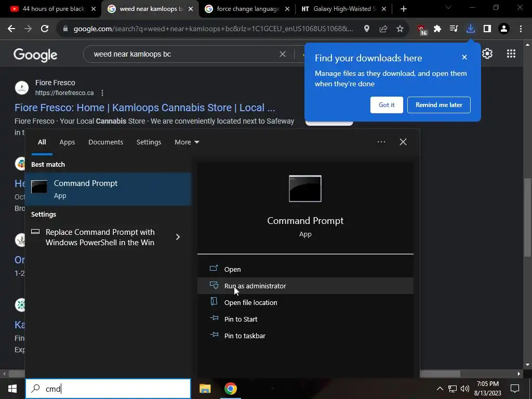Bookmark this page with the star icon
This screenshot has height=399, width=532.
click(400, 29)
